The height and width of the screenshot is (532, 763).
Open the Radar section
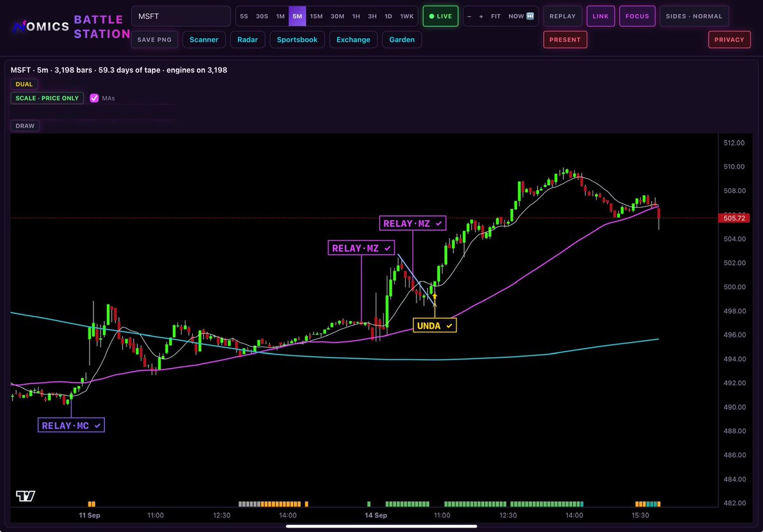[247, 39]
